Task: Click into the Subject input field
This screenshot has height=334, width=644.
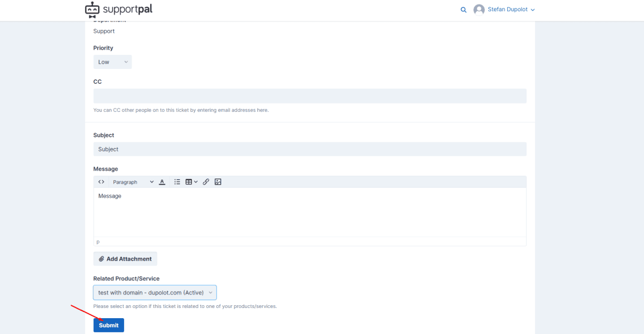Action: coord(310,149)
